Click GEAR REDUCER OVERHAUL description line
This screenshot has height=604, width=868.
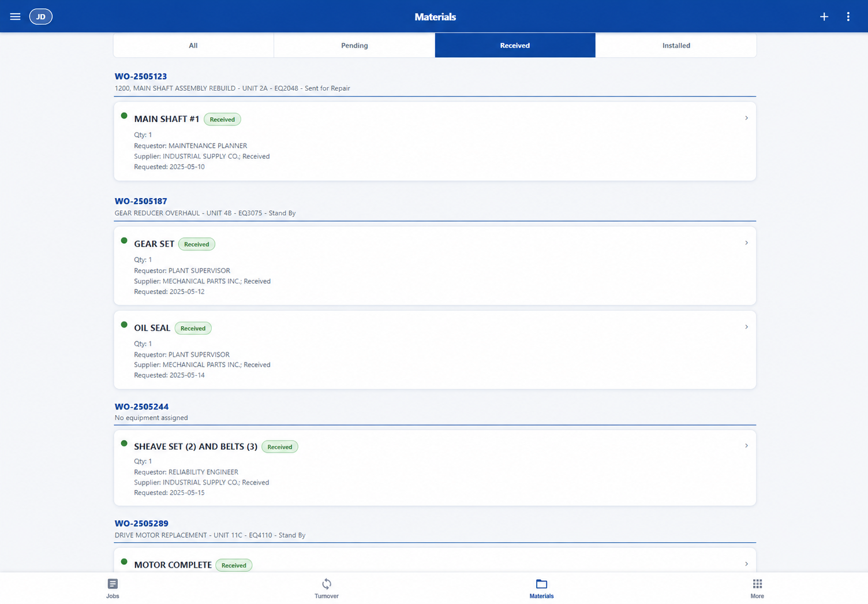point(205,213)
